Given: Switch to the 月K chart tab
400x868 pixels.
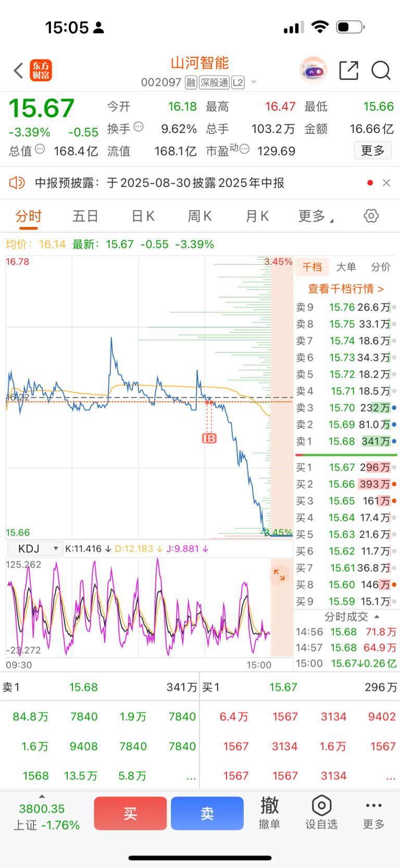Looking at the screenshot, I should [257, 216].
